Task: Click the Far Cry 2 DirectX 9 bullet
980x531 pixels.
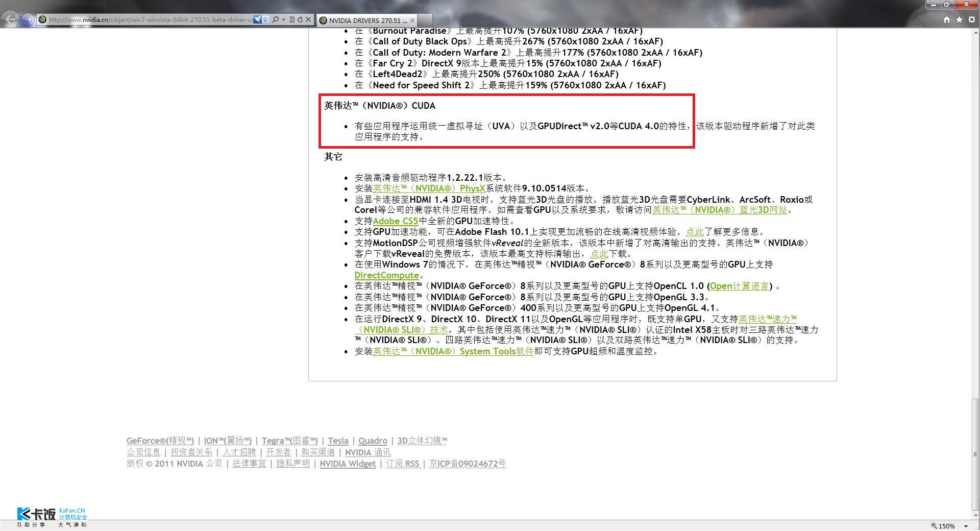Action: [x=508, y=63]
